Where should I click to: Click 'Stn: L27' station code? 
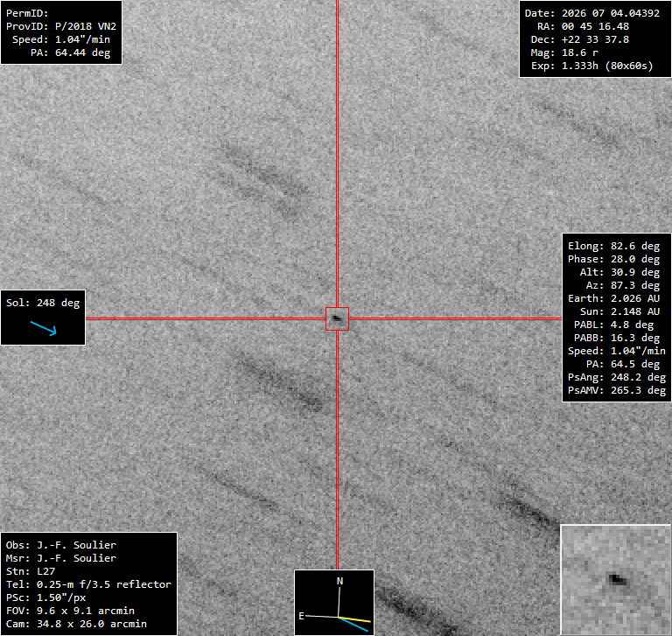coord(31,571)
